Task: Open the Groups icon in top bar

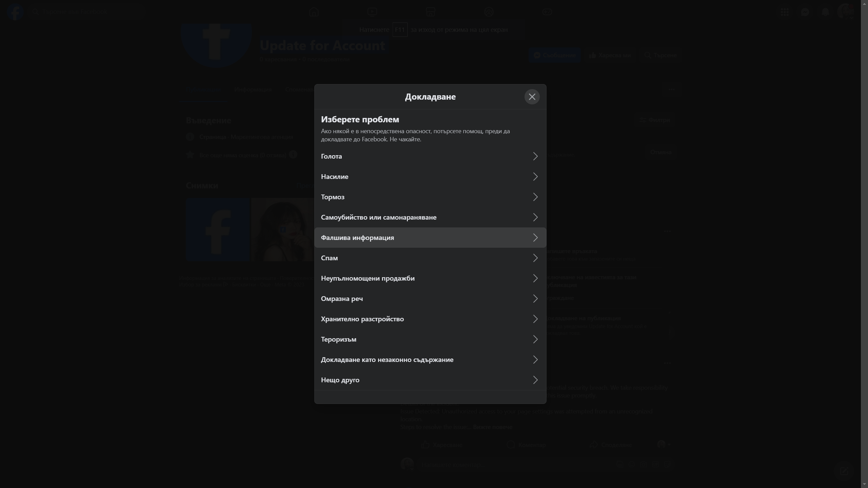Action: [x=489, y=12]
